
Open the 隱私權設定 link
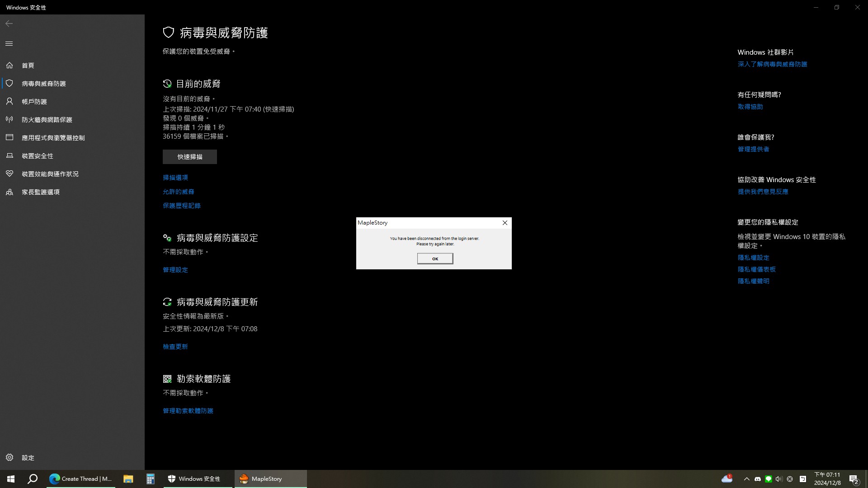(754, 258)
